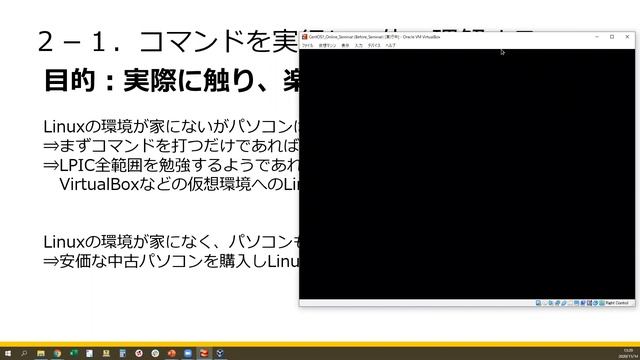Switch to Zoom from the taskbar
The height and width of the screenshot is (360, 640).
pyautogui.click(x=188, y=353)
